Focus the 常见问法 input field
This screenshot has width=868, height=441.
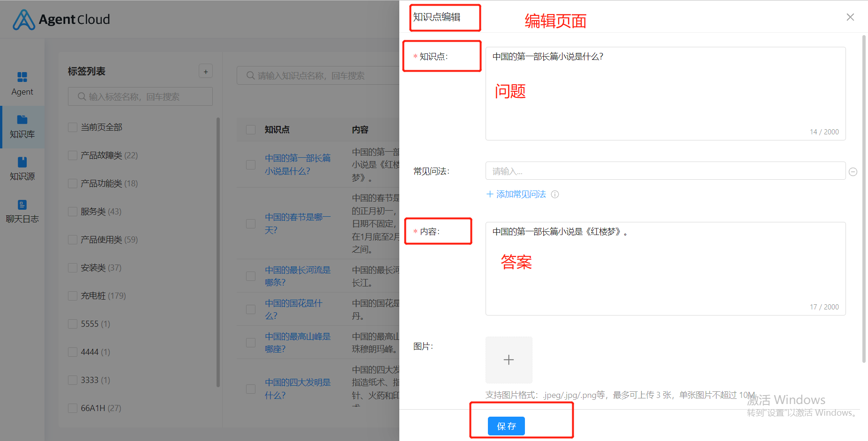tap(666, 171)
